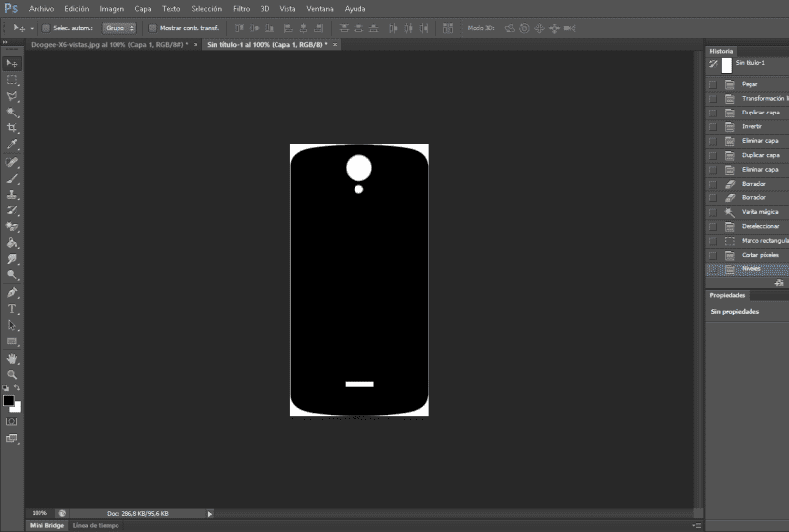
Task: Select the Magic Wand tool
Action: 12,113
